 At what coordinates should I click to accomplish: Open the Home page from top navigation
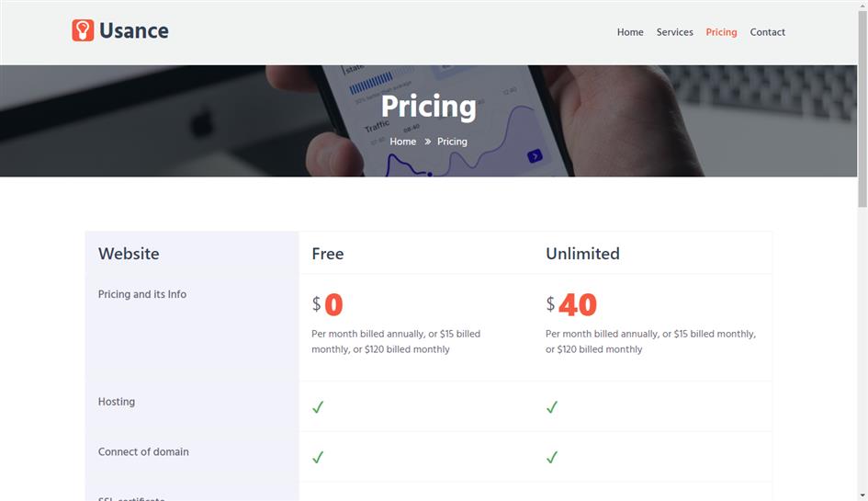point(630,32)
